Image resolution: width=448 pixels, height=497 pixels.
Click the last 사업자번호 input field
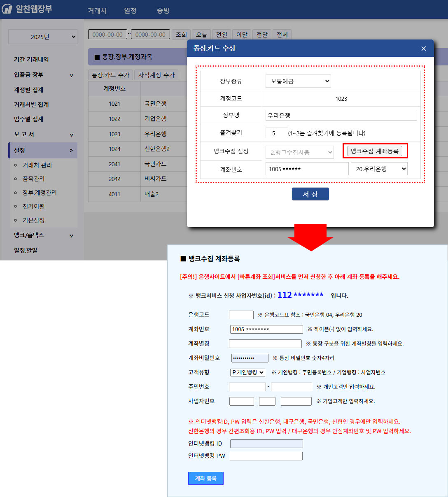point(296,401)
